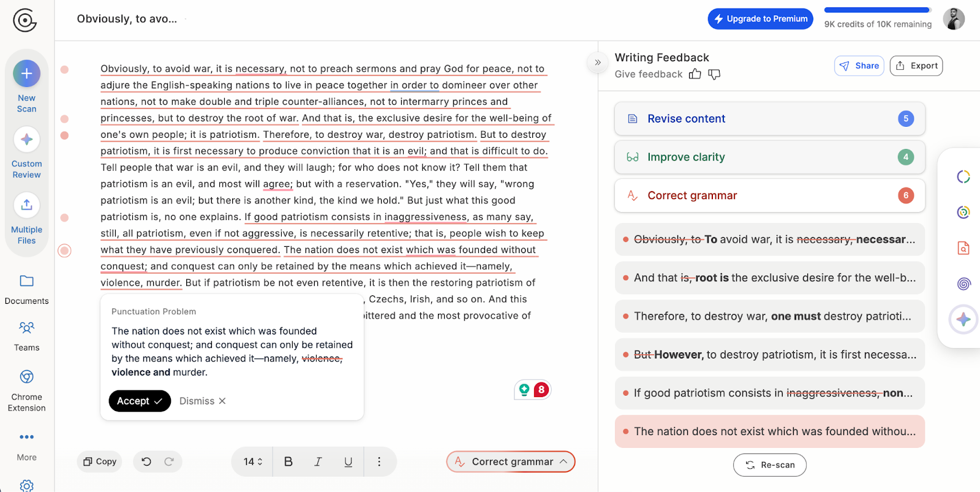Screen dimensions: 980x492
Task: Click right-rail purple spiral icon
Action: click(x=963, y=284)
